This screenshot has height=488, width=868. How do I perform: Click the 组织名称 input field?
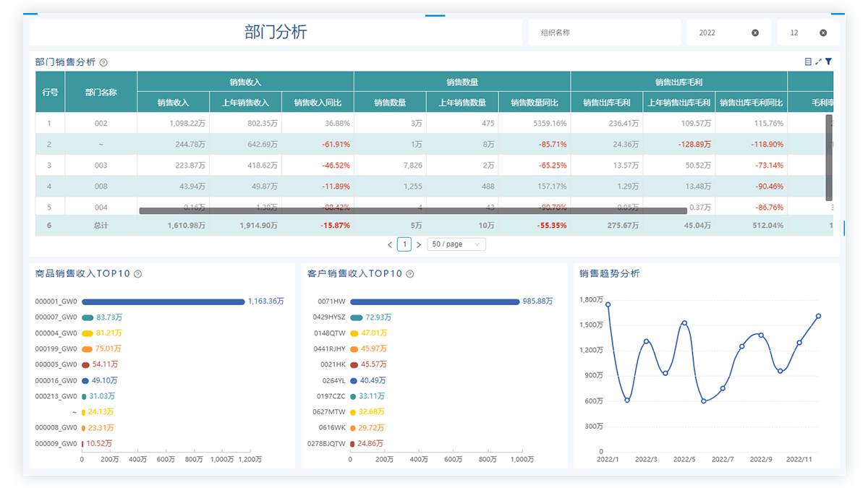click(600, 33)
